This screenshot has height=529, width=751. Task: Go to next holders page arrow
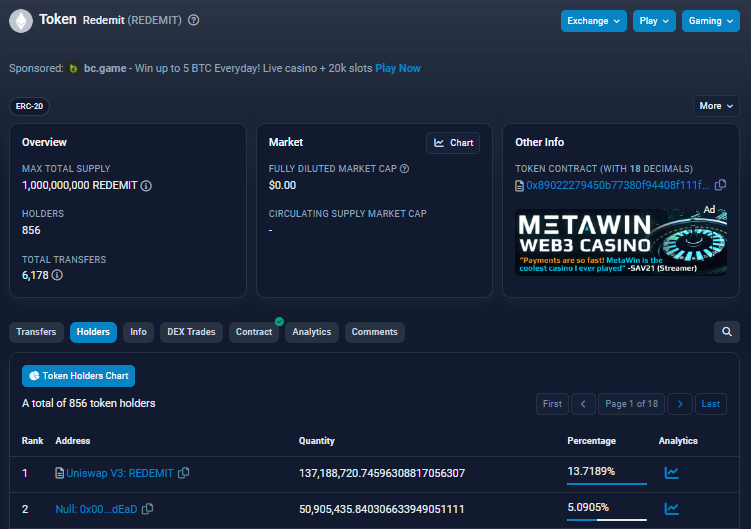coord(680,404)
